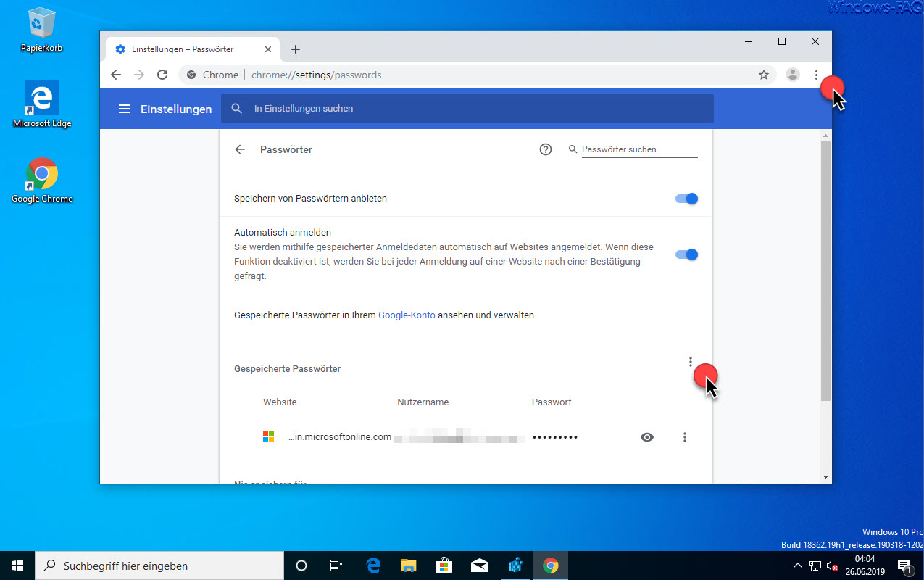The width and height of the screenshot is (924, 580).
Task: Open the network tray icon
Action: click(x=815, y=565)
